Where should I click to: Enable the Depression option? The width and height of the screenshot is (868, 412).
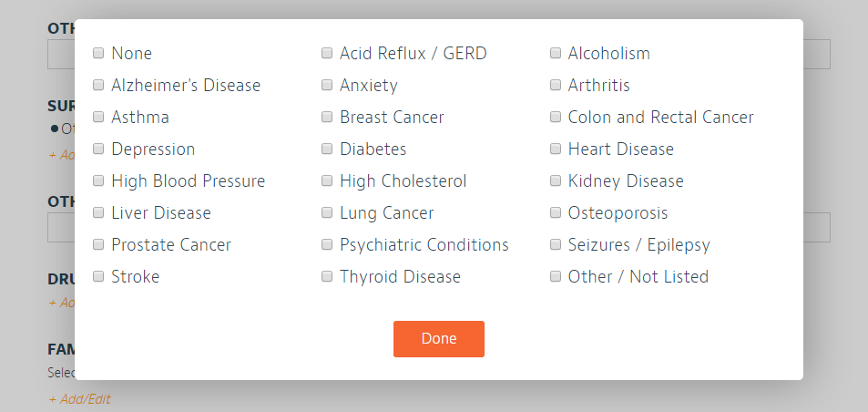(98, 149)
